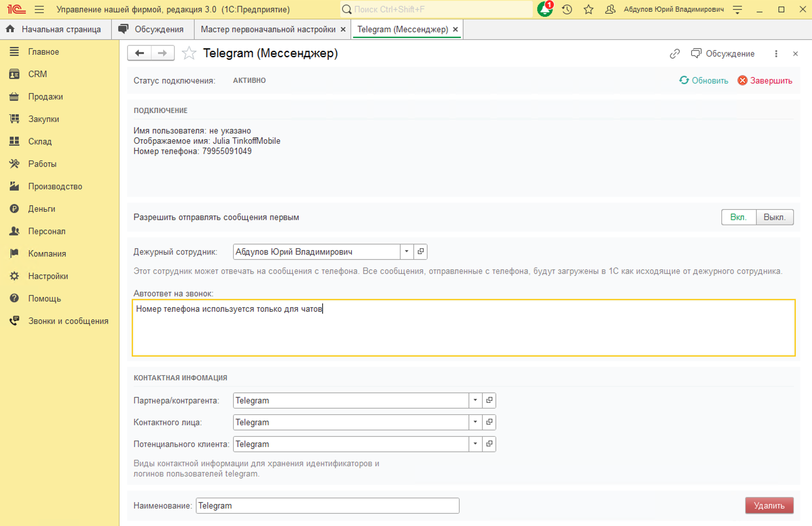Expand the Потенциального клиента dropdown arrow
This screenshot has height=526, width=812.
[x=475, y=444]
